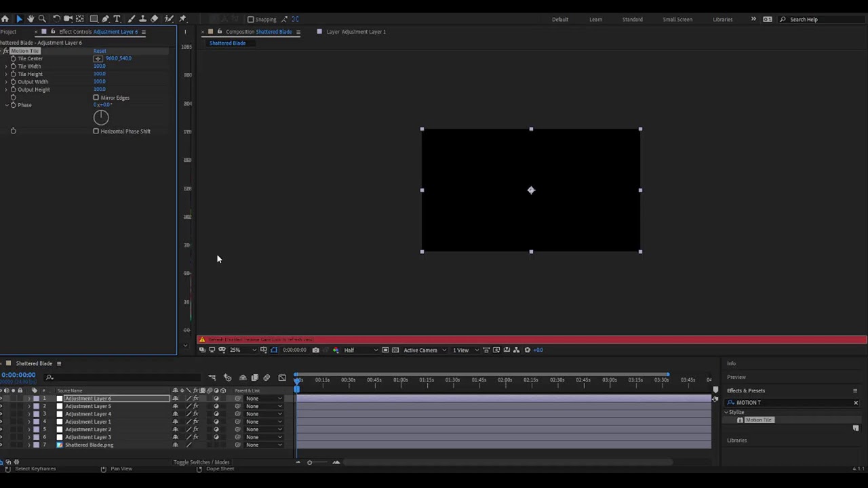Collapse the Phase property
868x488 pixels.
click(6, 105)
